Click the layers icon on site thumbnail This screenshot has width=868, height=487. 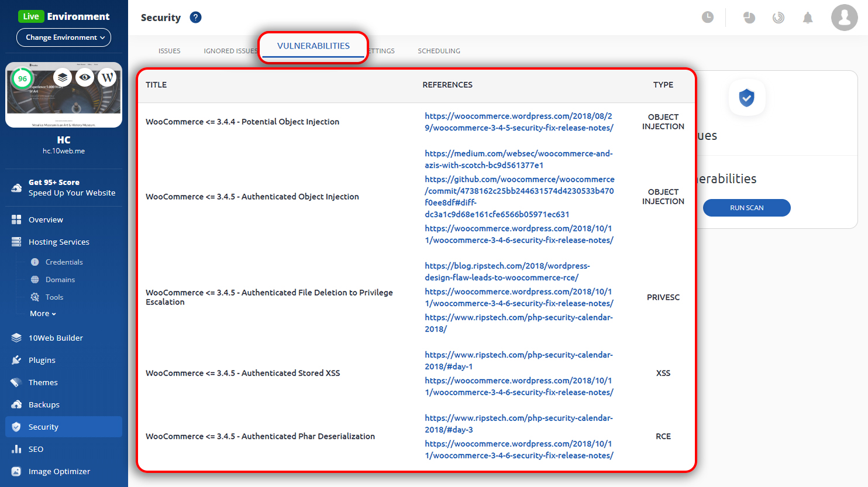tap(63, 77)
